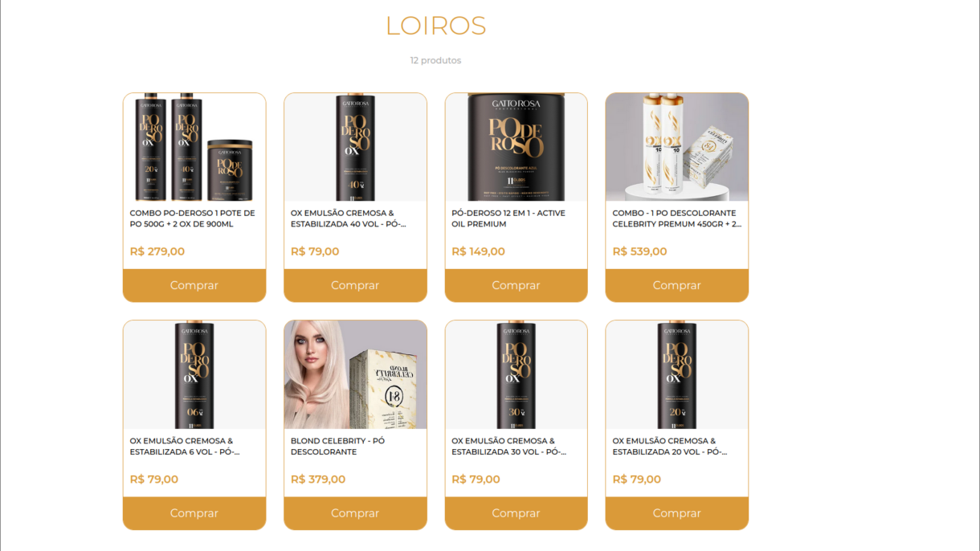Click Comprar for OX Emulsão 6 VOL

[194, 513]
